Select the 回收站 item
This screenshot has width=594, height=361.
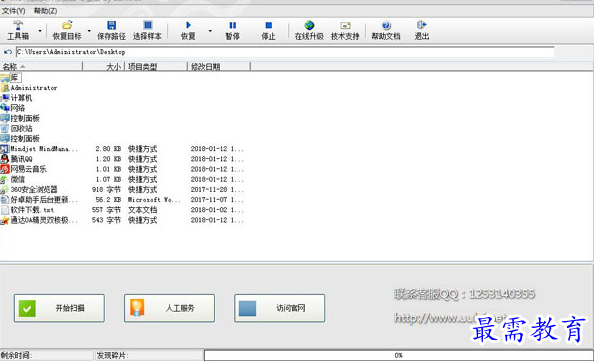(x=17, y=129)
